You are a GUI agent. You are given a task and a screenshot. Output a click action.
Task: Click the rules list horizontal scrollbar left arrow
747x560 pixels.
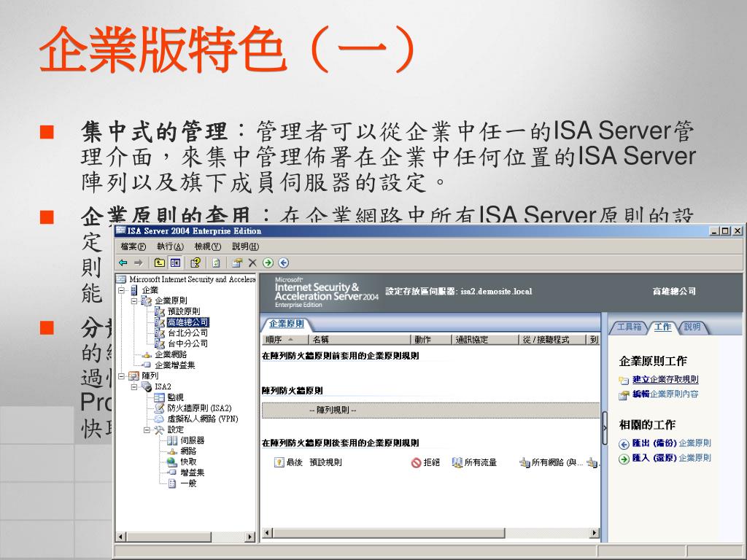[267, 533]
